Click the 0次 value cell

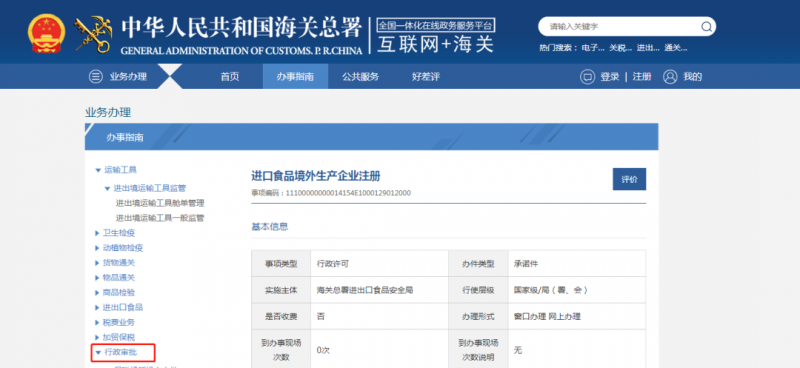point(380,350)
